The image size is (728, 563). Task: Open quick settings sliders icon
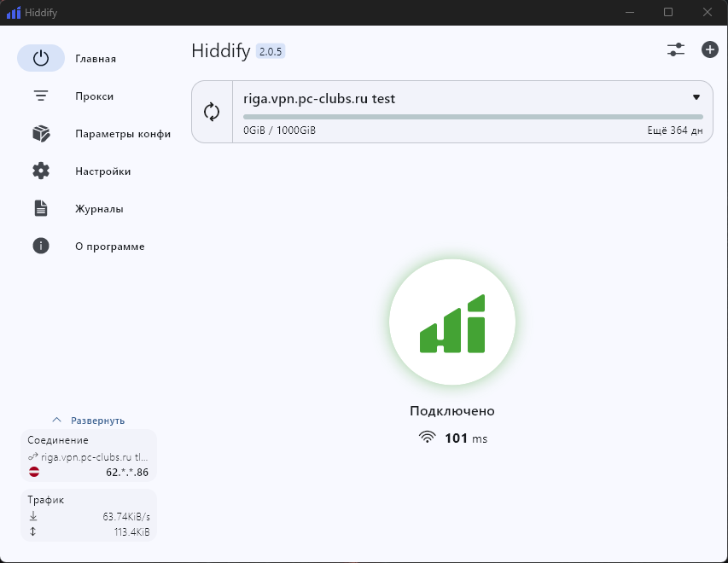676,49
